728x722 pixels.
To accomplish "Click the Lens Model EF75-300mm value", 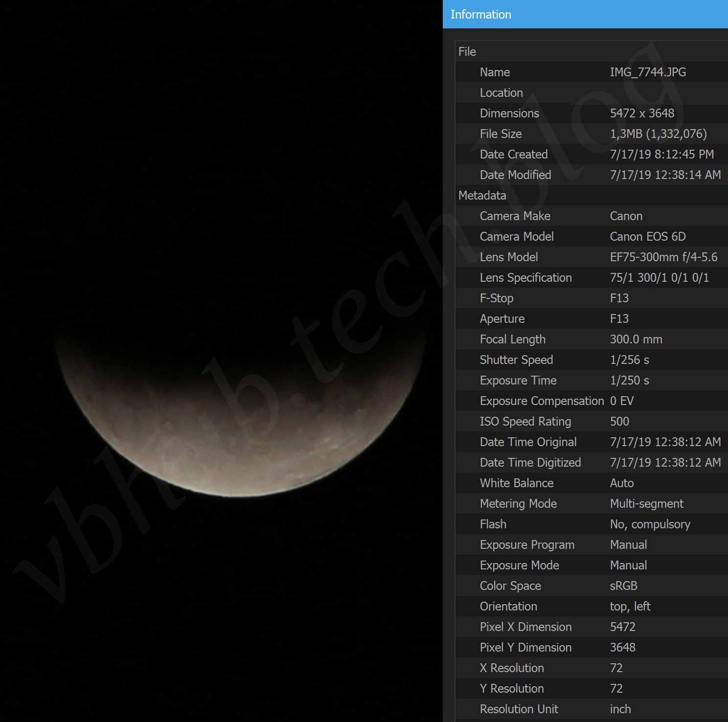I will click(x=663, y=257).
